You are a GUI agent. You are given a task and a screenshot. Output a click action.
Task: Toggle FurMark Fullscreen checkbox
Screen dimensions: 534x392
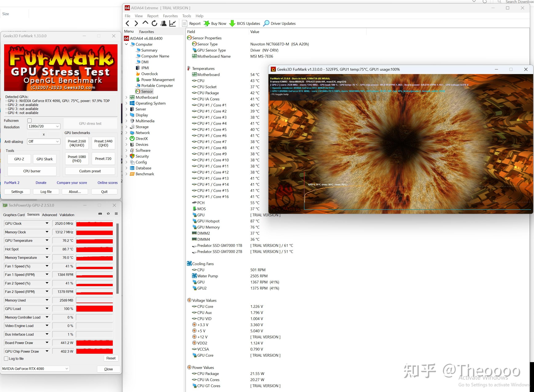pyautogui.click(x=29, y=121)
